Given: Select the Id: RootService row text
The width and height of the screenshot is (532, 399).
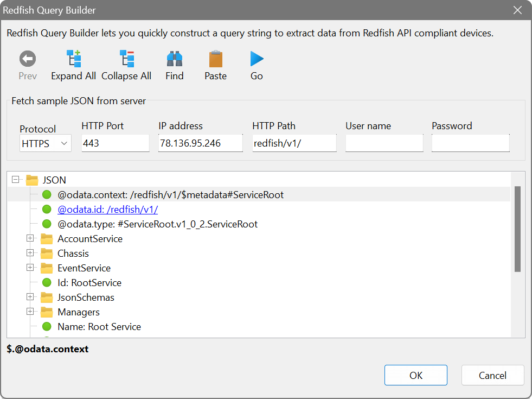Looking at the screenshot, I should click(x=89, y=283).
